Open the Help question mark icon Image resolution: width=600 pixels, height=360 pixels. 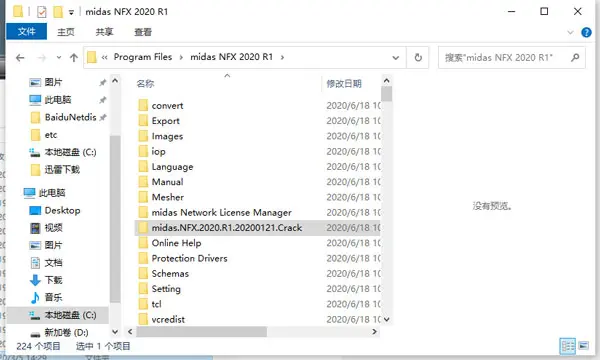point(586,32)
